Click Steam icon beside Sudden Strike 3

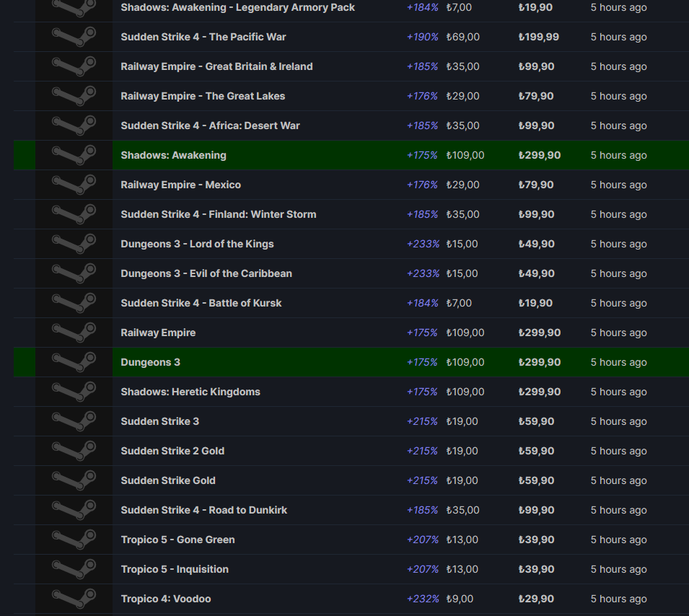coord(74,421)
